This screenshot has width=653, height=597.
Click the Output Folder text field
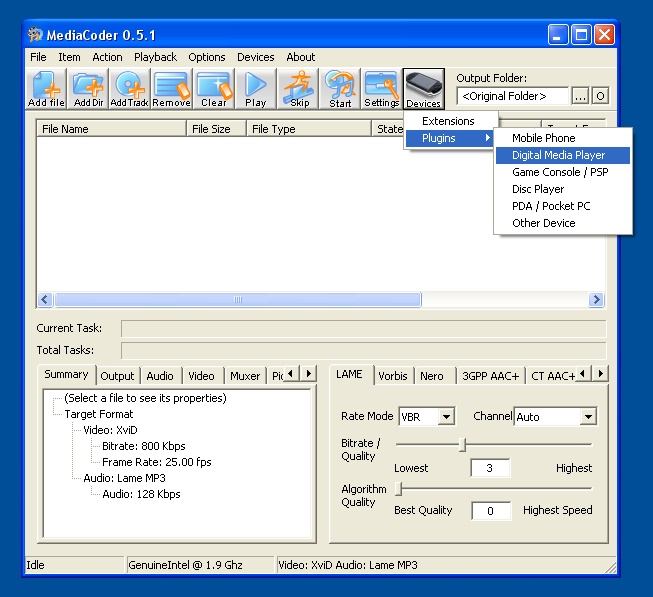coord(512,96)
